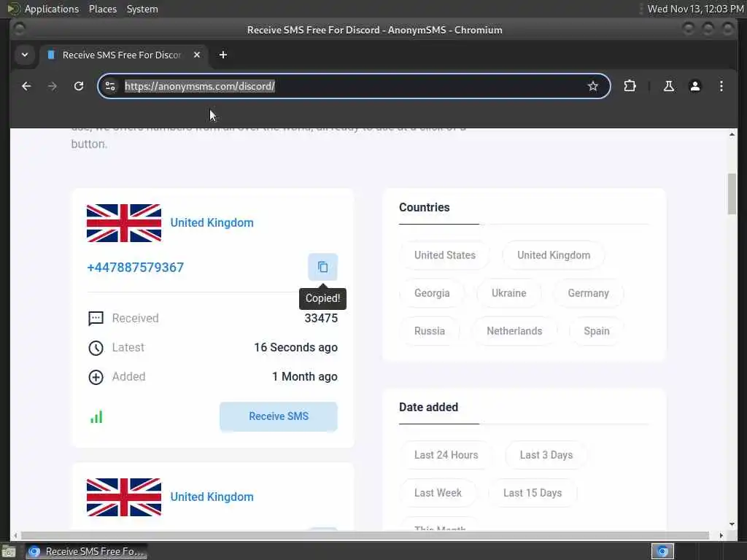
Task: View site information icon in address bar
Action: coord(110,86)
